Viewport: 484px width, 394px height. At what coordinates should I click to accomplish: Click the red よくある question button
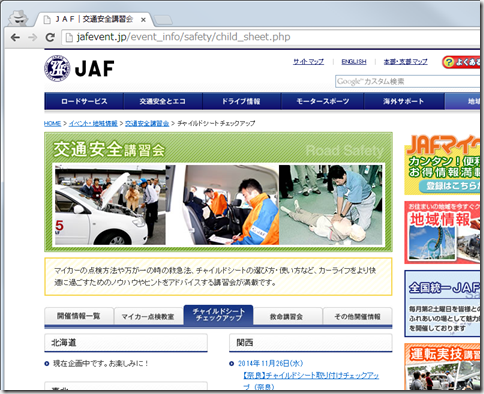(x=461, y=62)
